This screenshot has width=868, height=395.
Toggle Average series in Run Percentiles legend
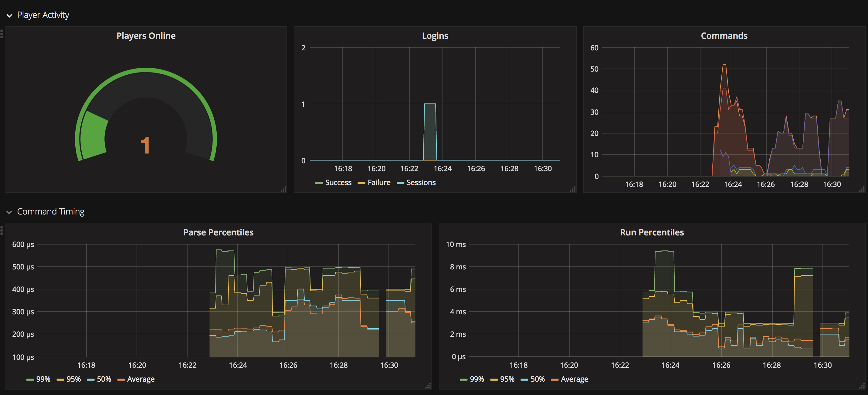[x=574, y=379]
